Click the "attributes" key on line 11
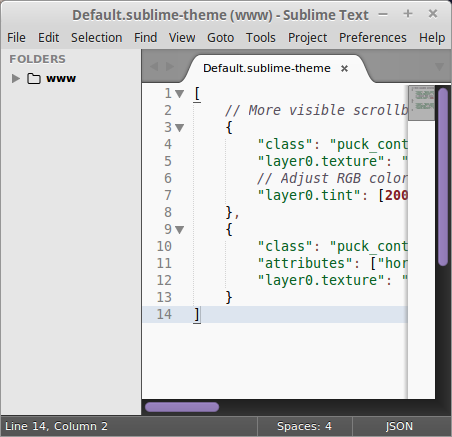 305,264
